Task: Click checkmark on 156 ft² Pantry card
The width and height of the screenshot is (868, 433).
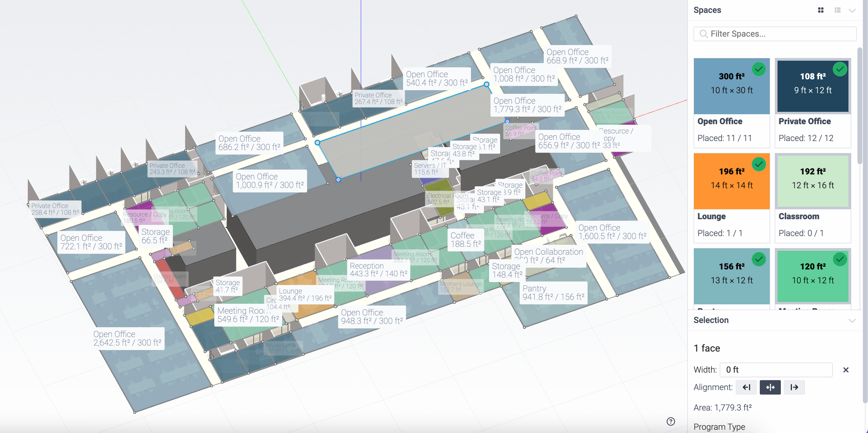Action: (x=758, y=259)
